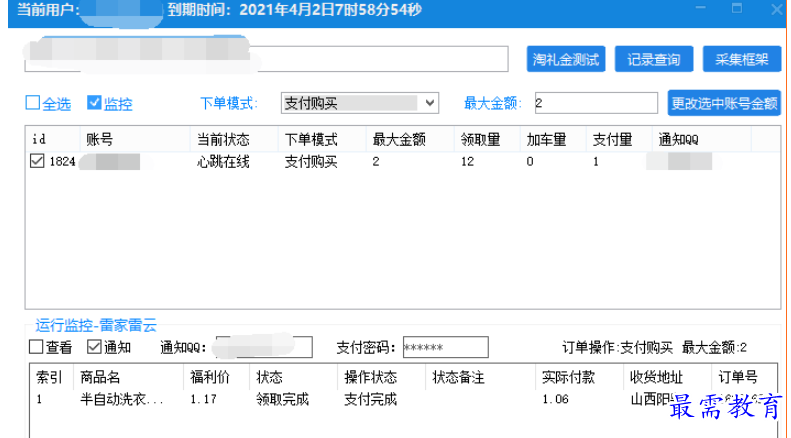Click the 领取完成 status cell

[x=282, y=399]
